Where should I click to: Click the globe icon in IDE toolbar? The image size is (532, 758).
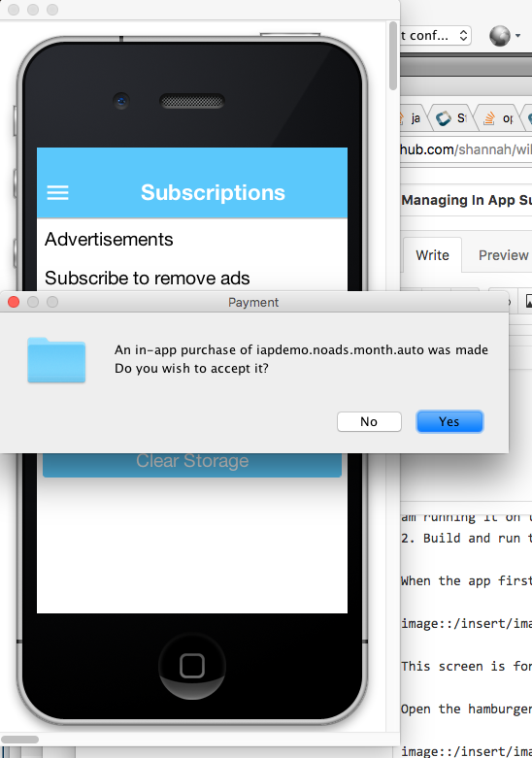[x=500, y=36]
